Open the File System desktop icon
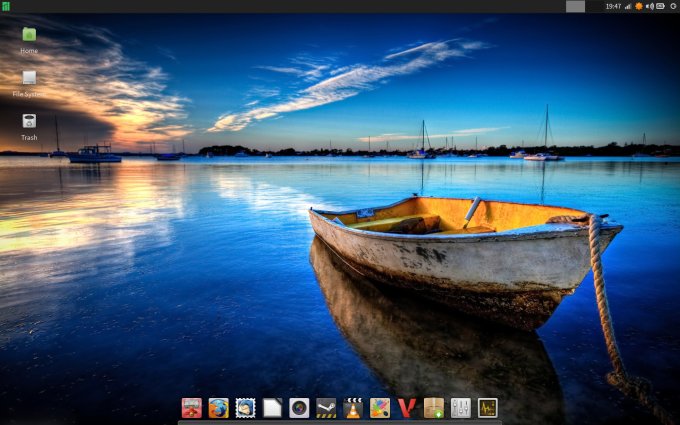 pos(29,79)
